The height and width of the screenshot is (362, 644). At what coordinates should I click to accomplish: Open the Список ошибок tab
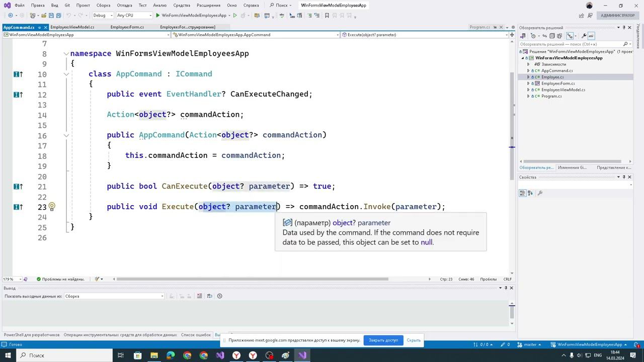tap(196, 335)
